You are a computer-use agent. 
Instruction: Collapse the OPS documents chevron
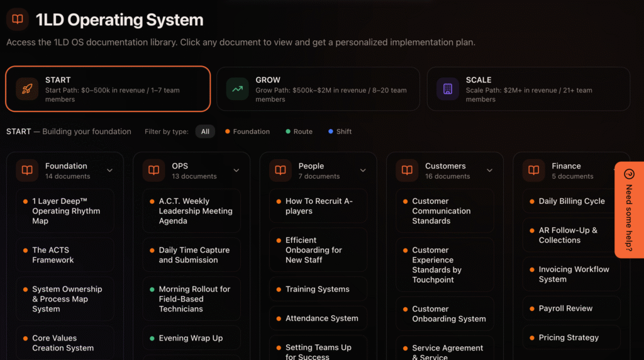[x=236, y=171]
